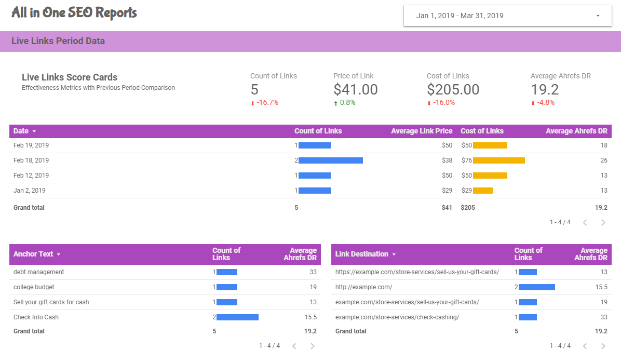Click Grand total $205 cost cell
Screen dimensions: 621x364
468,208
